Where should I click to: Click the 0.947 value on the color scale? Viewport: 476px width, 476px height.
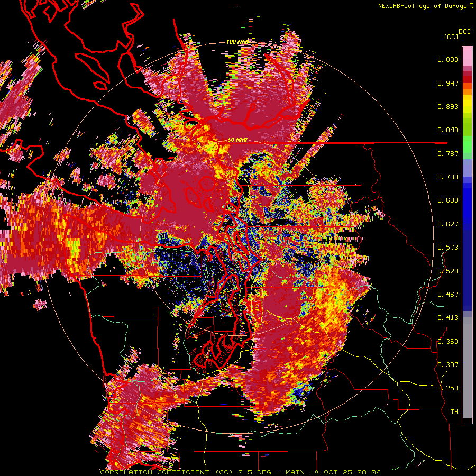click(x=448, y=83)
